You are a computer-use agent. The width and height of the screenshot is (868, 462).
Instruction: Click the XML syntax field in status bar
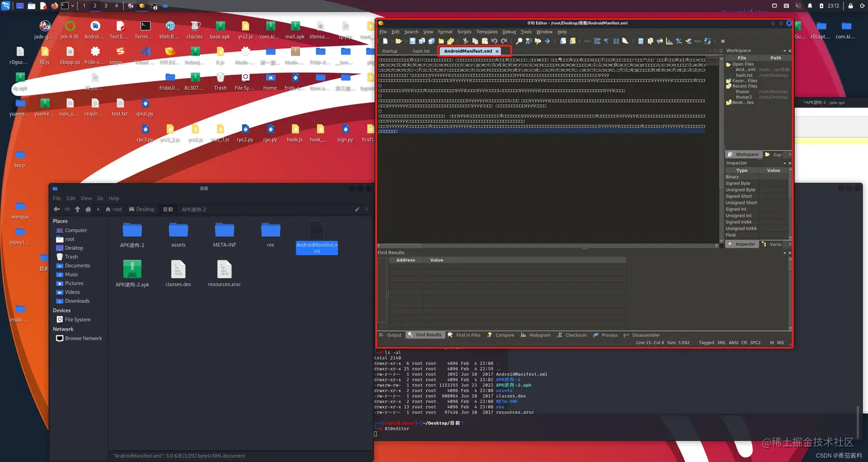[x=722, y=342]
